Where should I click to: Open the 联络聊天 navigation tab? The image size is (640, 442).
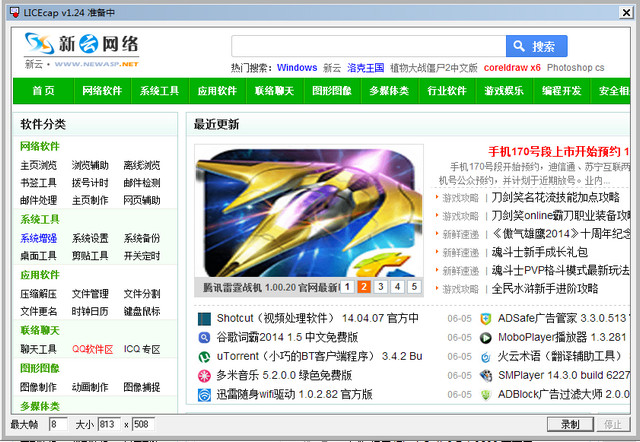coord(275,91)
